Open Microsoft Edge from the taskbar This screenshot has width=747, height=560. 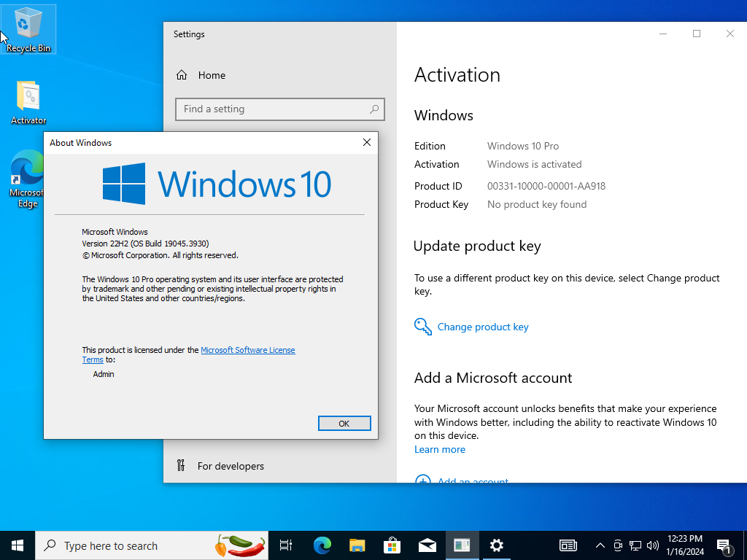click(322, 545)
